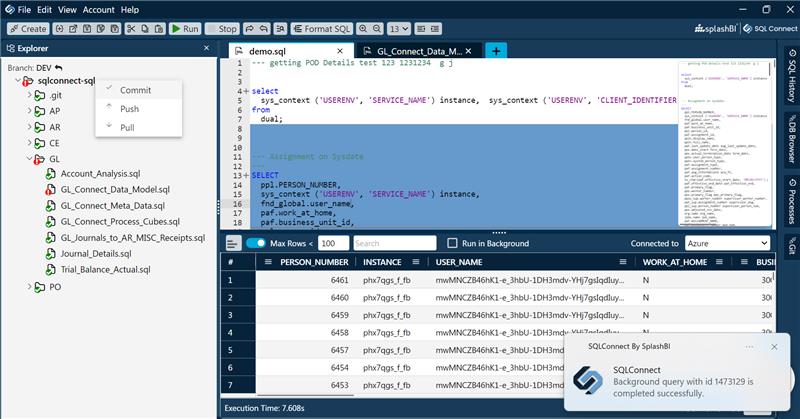Expand the .git folder
800x419 pixels.
click(30, 95)
